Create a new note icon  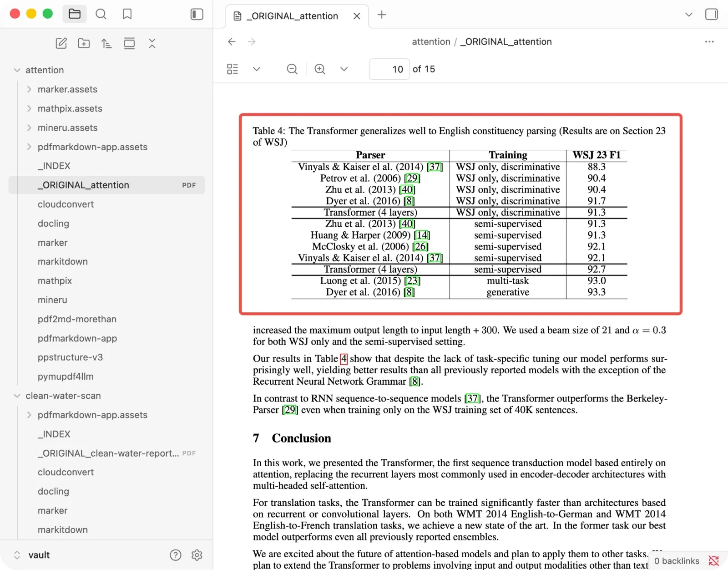pos(61,43)
